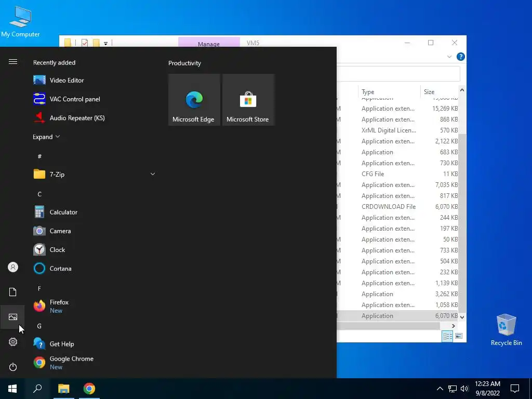Switch Explorer to large icons view

pos(459,336)
